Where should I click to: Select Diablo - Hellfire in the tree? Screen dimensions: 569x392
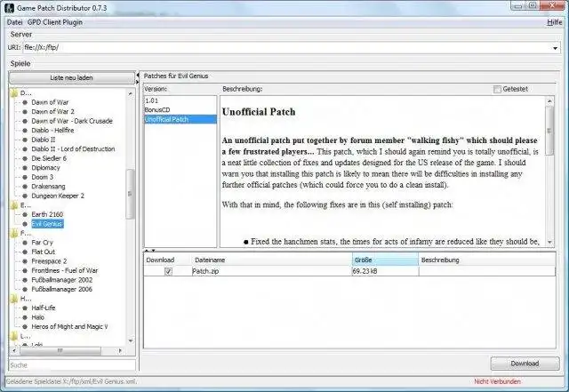tap(52, 131)
